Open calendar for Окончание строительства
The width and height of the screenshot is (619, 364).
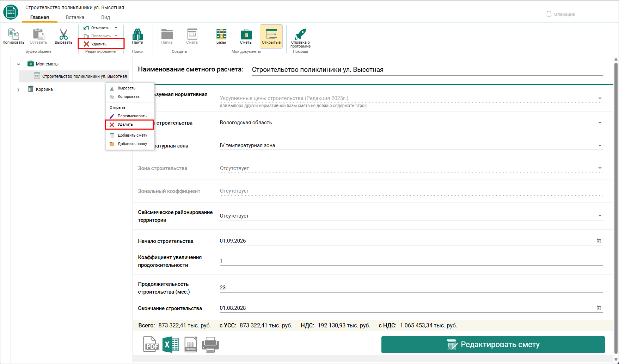[599, 308]
